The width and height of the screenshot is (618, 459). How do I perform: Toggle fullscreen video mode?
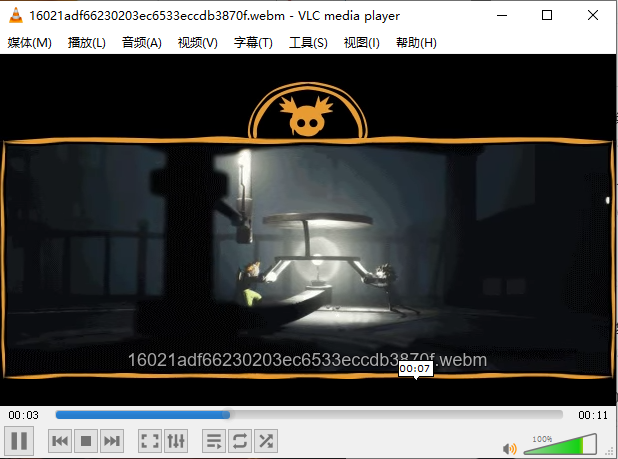(149, 441)
